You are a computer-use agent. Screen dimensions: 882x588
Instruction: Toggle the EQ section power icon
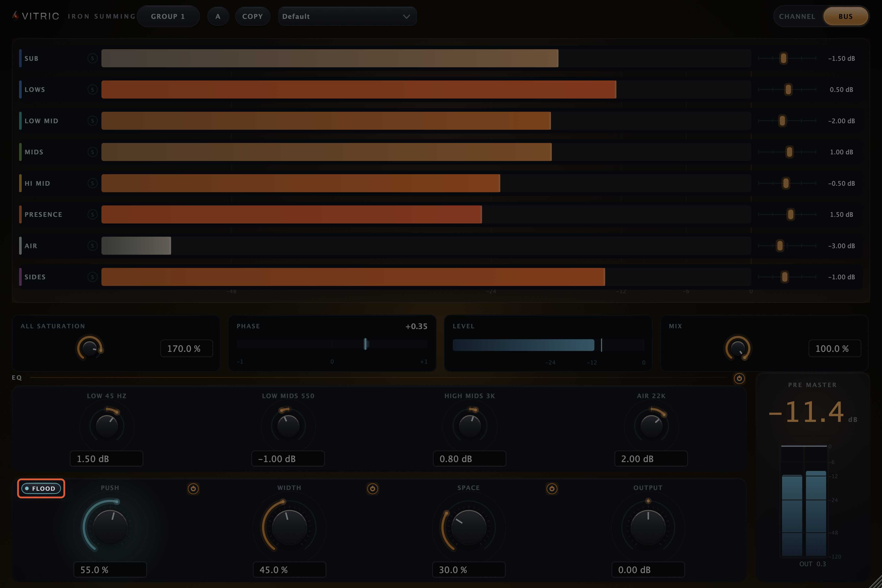click(x=739, y=378)
